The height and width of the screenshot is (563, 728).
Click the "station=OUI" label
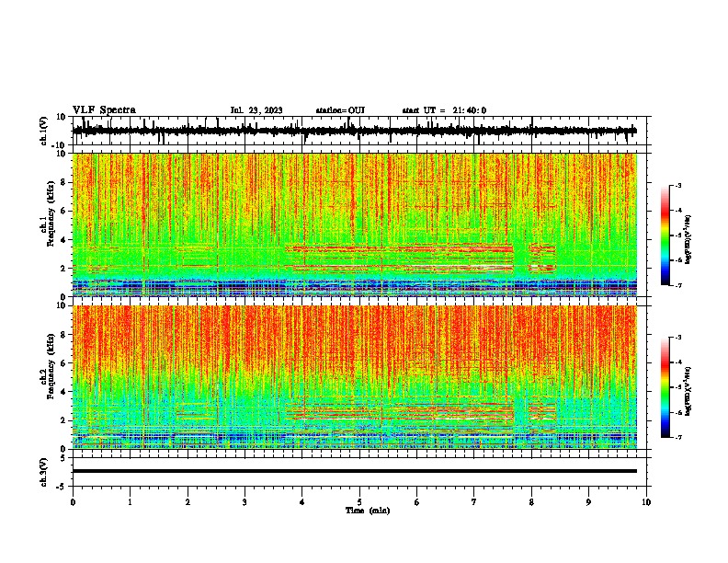(x=340, y=110)
